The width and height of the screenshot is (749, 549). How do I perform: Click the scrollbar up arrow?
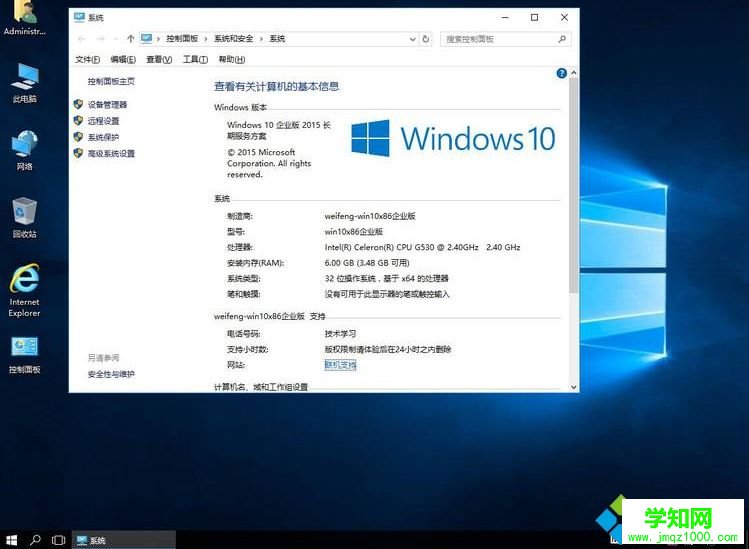point(574,73)
